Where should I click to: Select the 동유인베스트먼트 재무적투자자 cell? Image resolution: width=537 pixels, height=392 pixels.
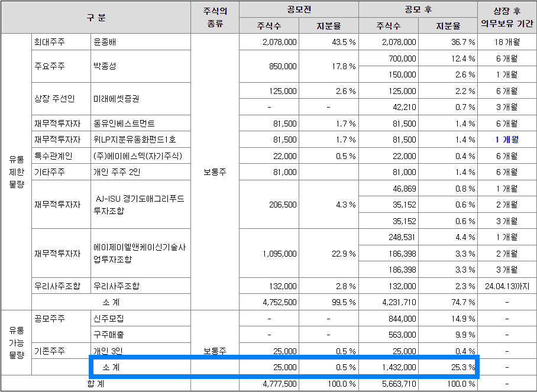pos(124,124)
